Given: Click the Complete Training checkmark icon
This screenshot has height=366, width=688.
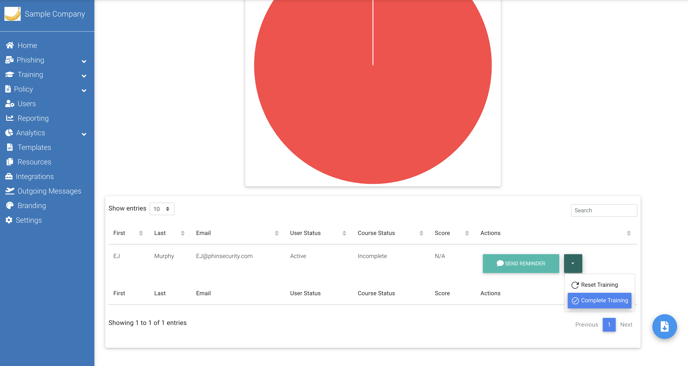Looking at the screenshot, I should coord(575,301).
